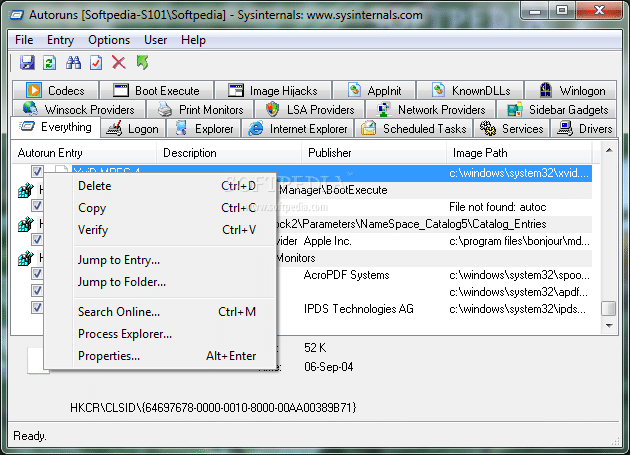The width and height of the screenshot is (630, 455).
Task: Click registry icon of the BootExecute key row
Action: click(x=26, y=190)
